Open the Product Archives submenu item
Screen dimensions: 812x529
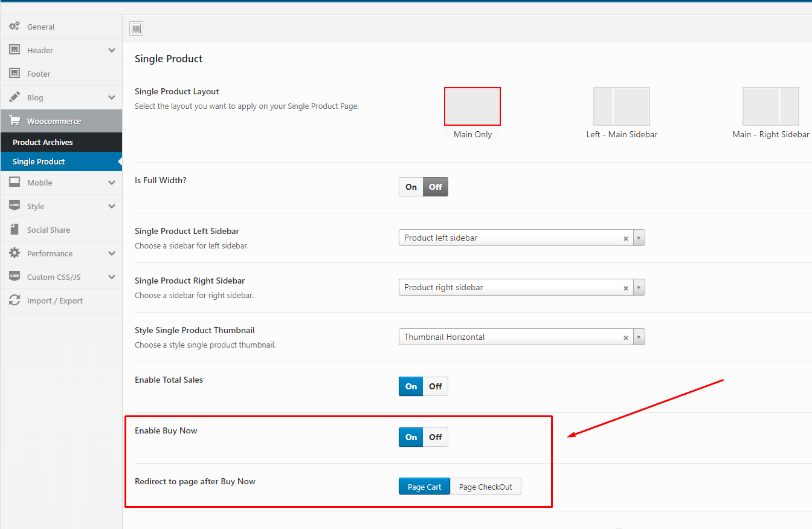point(43,142)
